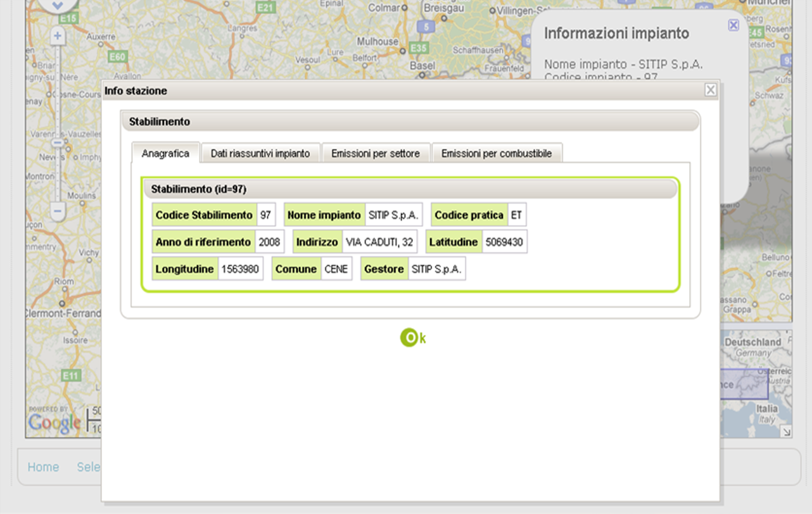Click Clermont-Ferrand on the map

coord(63,313)
